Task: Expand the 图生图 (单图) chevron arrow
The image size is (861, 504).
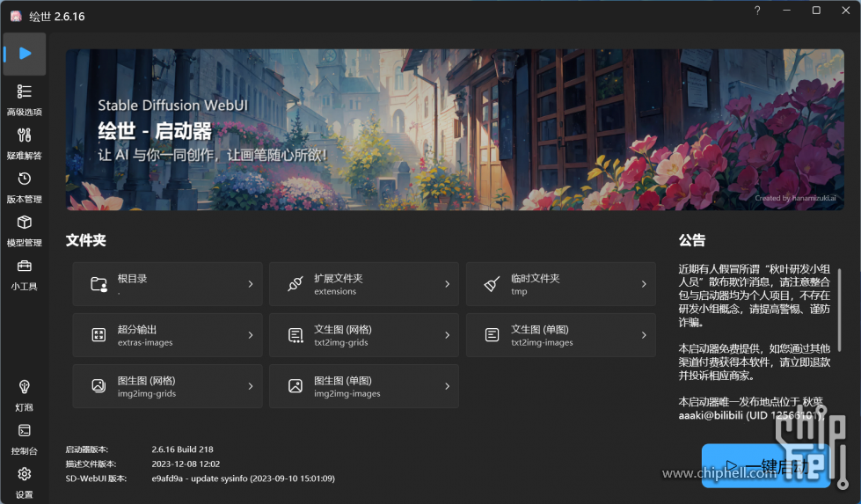Action: [447, 386]
